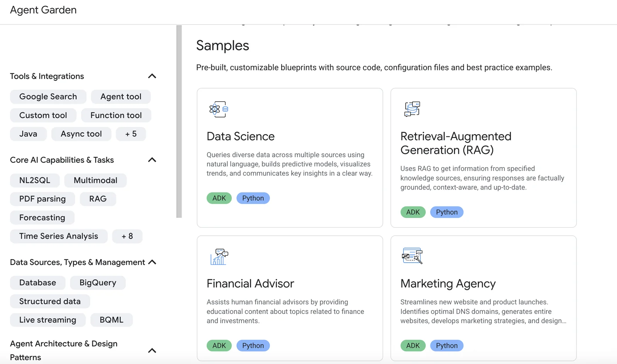Toggle the Function tool filter
The height and width of the screenshot is (364, 617).
click(116, 115)
